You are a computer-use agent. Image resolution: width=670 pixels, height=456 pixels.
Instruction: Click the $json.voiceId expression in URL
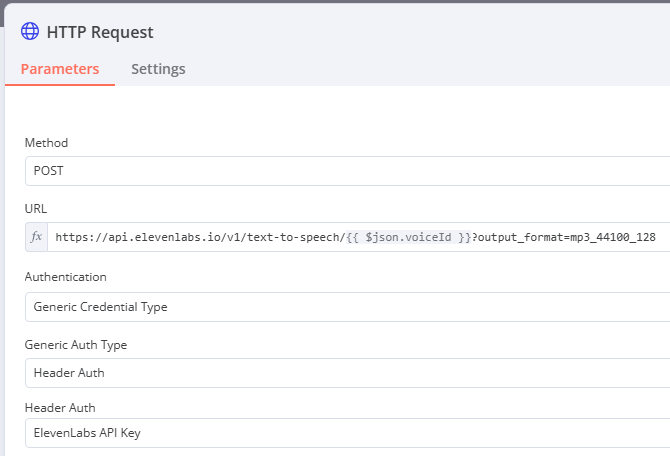tap(408, 237)
